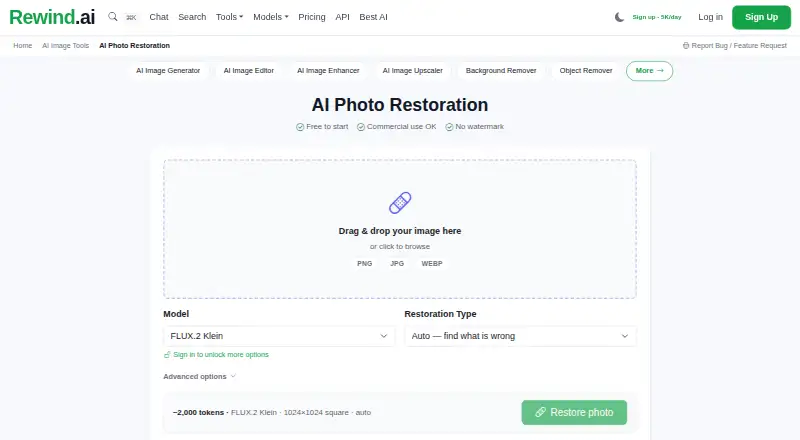Open the Models dropdown menu
The image size is (800, 440).
pyautogui.click(x=271, y=17)
